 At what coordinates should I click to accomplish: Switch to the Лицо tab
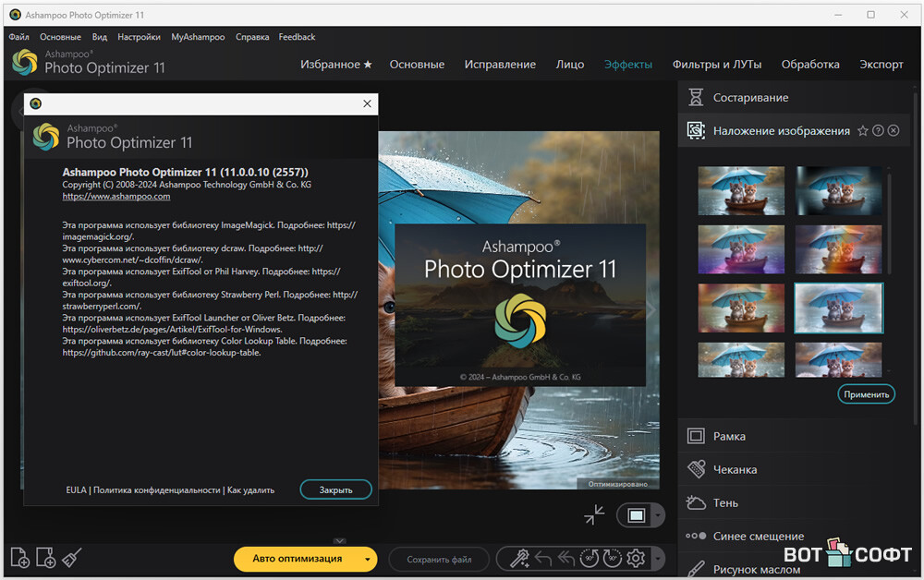pyautogui.click(x=570, y=64)
